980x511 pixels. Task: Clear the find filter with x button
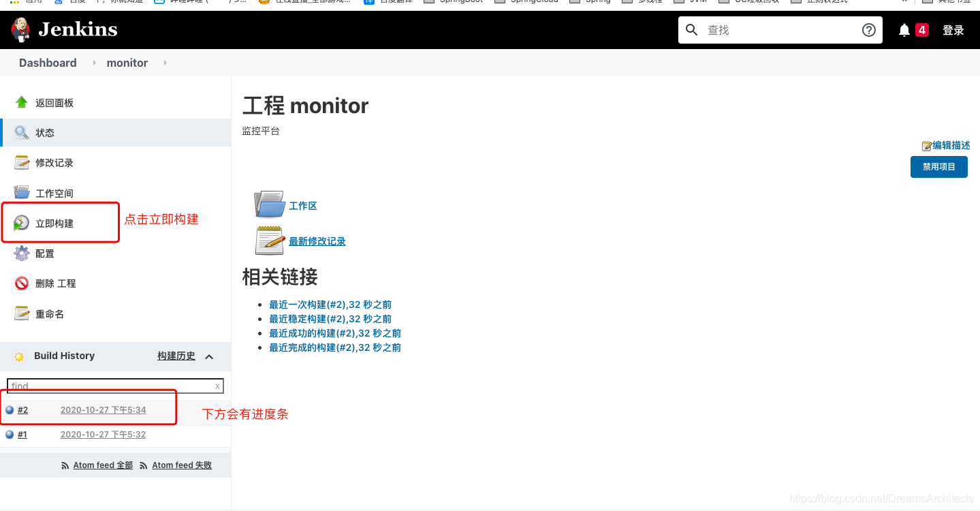217,386
